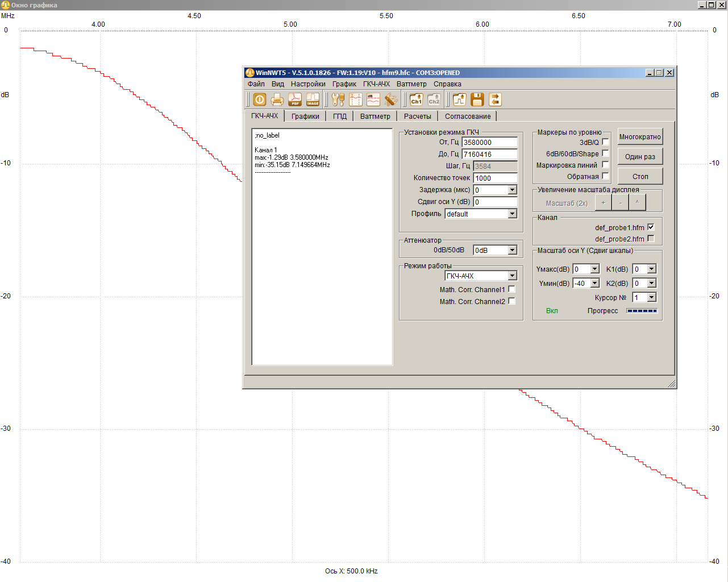The height and width of the screenshot is (582, 728).
Task: Click the Прогресс progress bar
Action: click(642, 311)
